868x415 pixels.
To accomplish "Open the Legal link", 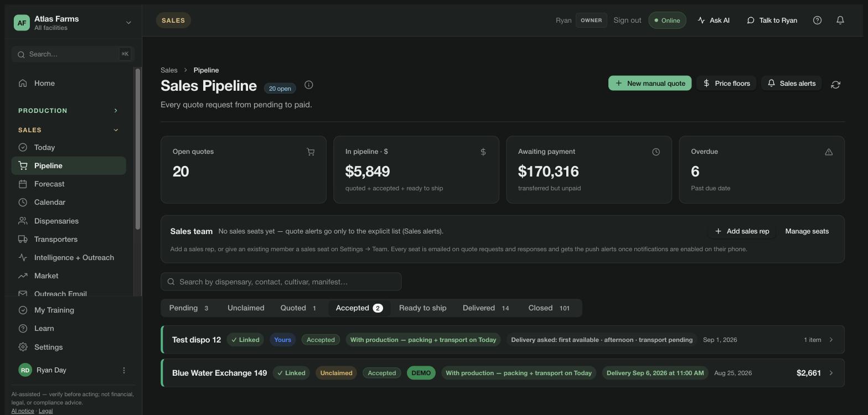I will point(45,411).
